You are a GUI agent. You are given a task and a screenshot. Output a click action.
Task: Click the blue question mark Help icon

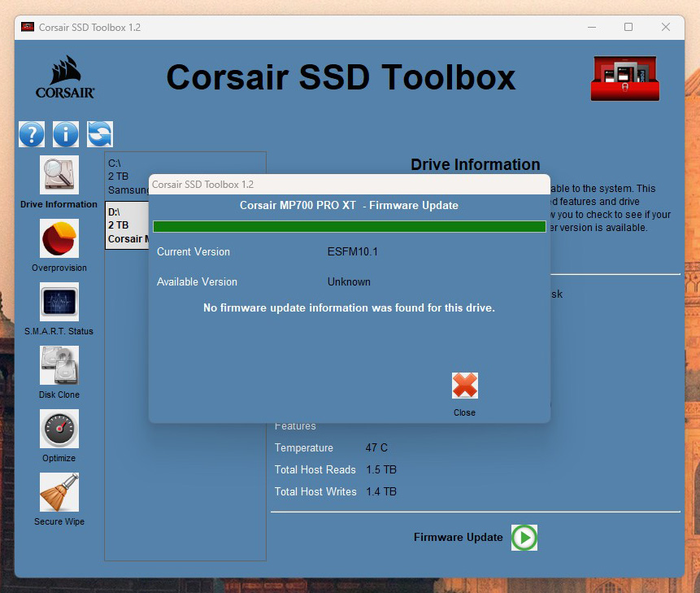pyautogui.click(x=32, y=134)
